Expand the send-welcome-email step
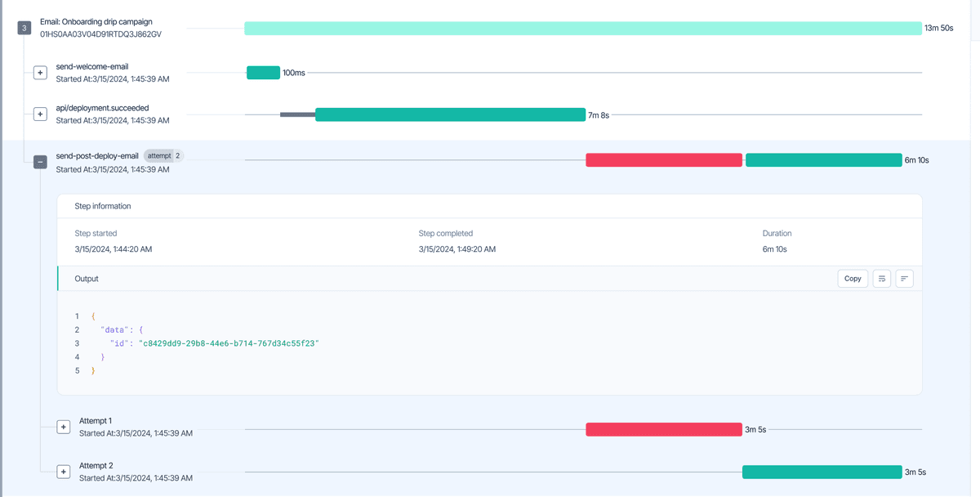980x497 pixels. (40, 72)
